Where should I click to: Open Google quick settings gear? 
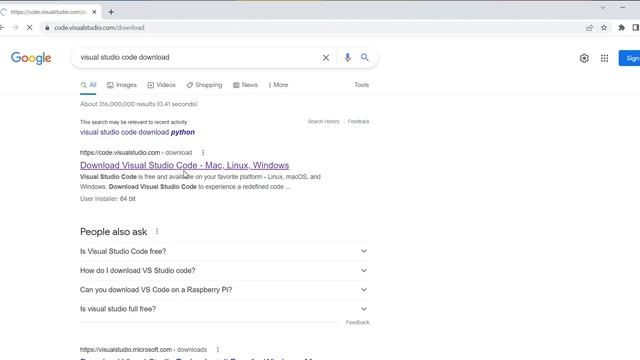coord(584,58)
